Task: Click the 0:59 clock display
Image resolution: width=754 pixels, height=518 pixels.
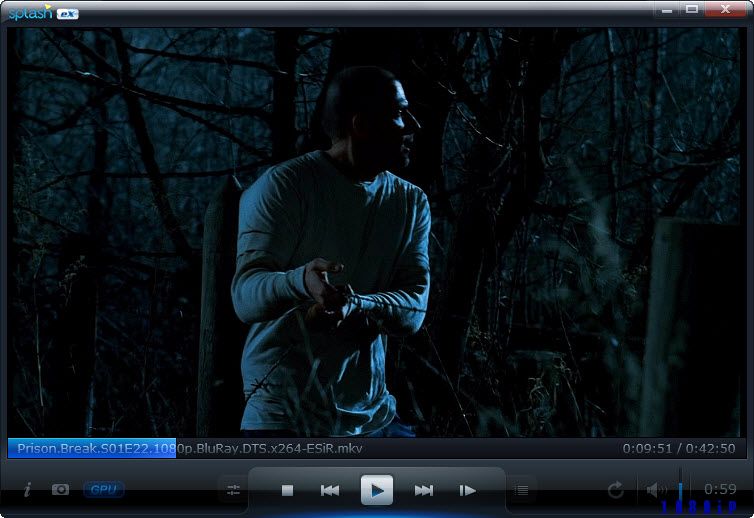Action: (720, 489)
